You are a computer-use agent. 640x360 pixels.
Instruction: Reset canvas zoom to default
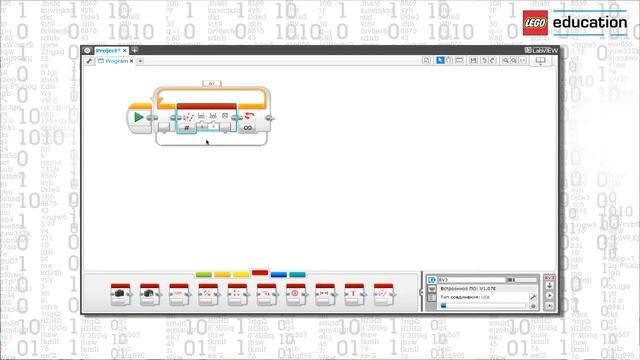click(523, 60)
